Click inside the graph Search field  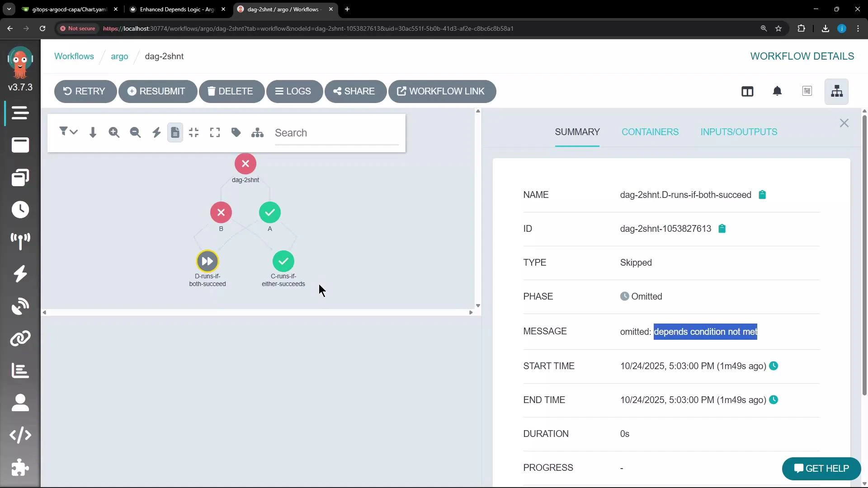tap(337, 133)
